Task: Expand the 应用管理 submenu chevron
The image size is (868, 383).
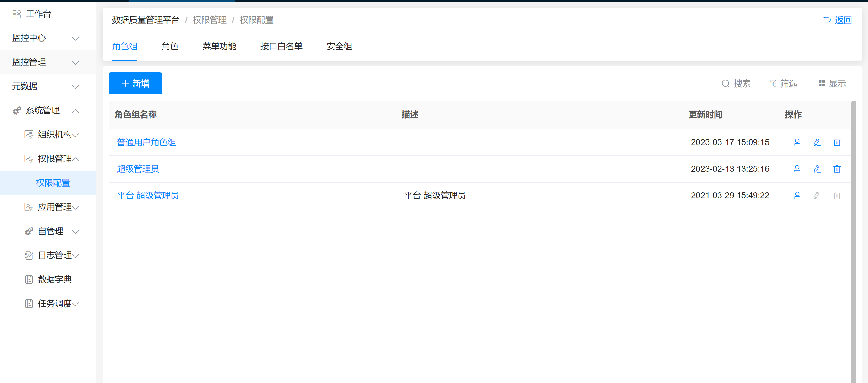Action: click(75, 208)
